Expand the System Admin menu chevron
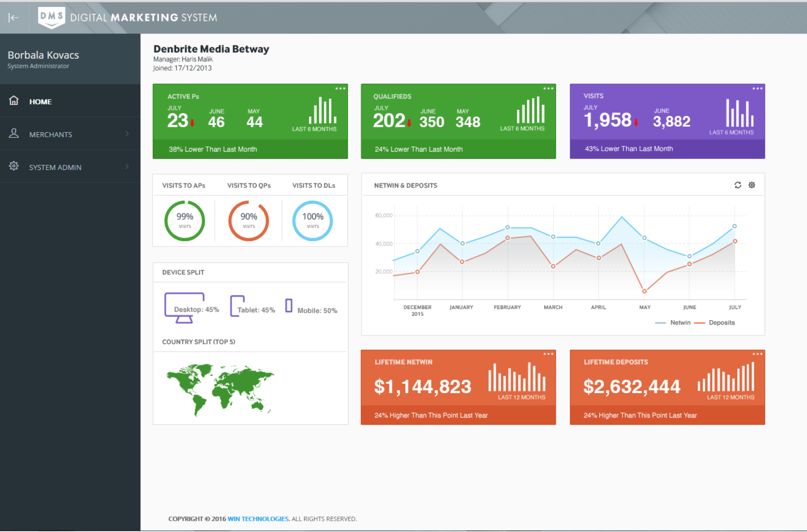 (127, 166)
